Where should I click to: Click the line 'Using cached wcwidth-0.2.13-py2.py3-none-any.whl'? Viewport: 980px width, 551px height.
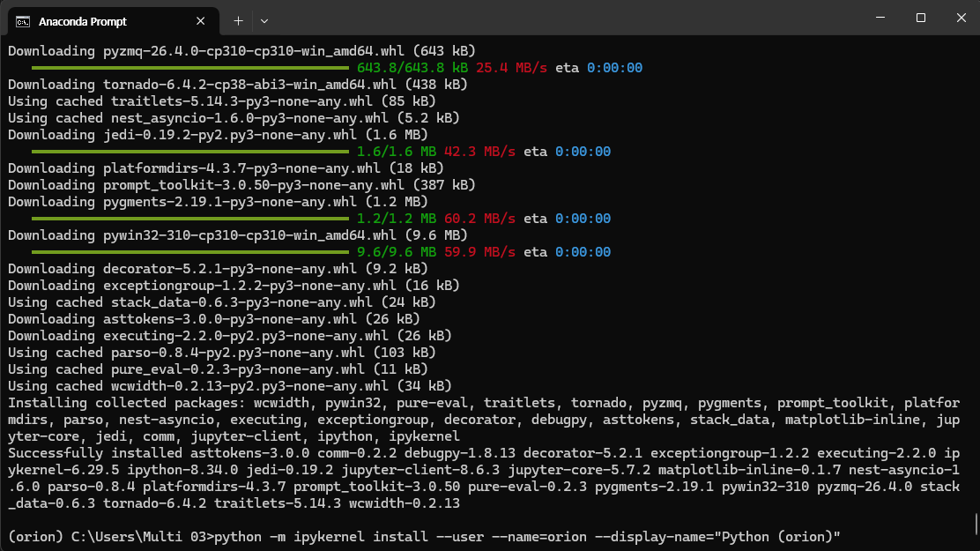[230, 386]
